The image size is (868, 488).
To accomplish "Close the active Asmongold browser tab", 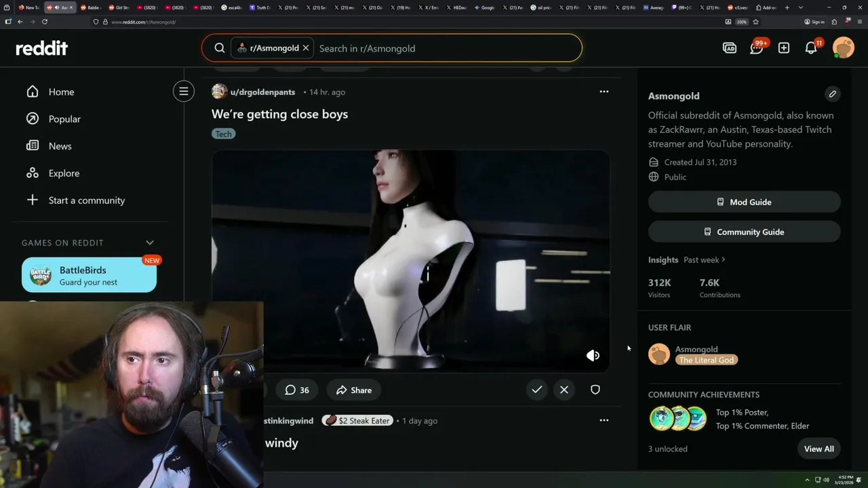I will (x=71, y=7).
